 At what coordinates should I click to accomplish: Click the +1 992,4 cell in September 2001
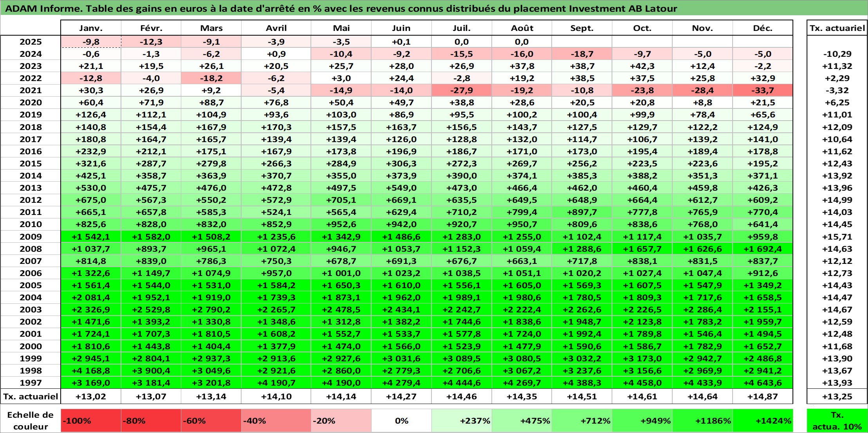click(582, 334)
